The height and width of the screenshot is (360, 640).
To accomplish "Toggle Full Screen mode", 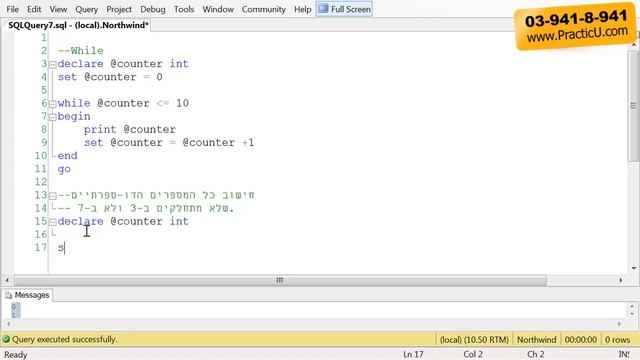I will pyautogui.click(x=344, y=9).
